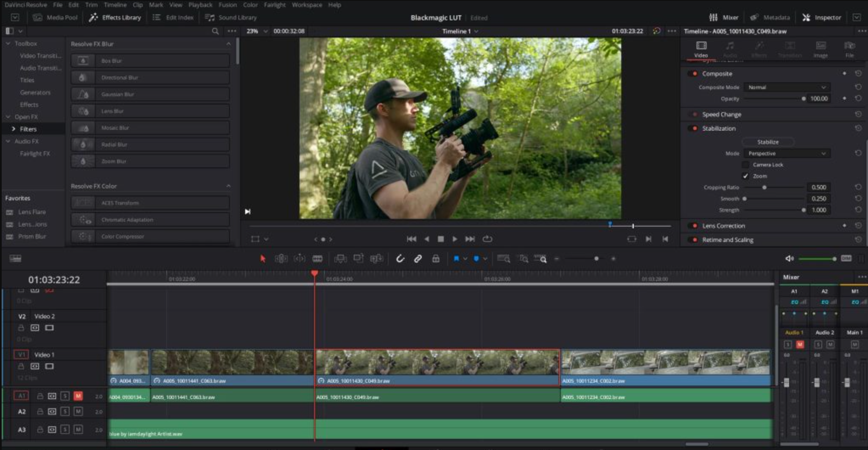Select the linked clips chain icon
The height and width of the screenshot is (450, 868).
418,259
